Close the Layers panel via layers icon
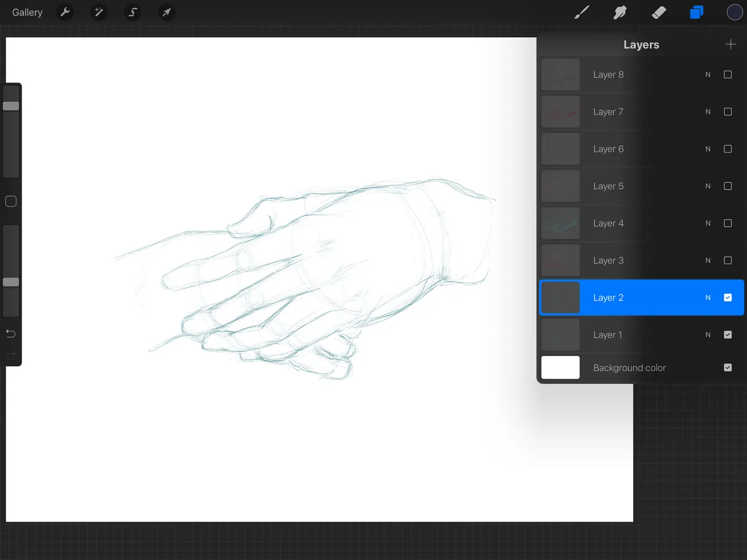This screenshot has height=560, width=747. pos(697,12)
